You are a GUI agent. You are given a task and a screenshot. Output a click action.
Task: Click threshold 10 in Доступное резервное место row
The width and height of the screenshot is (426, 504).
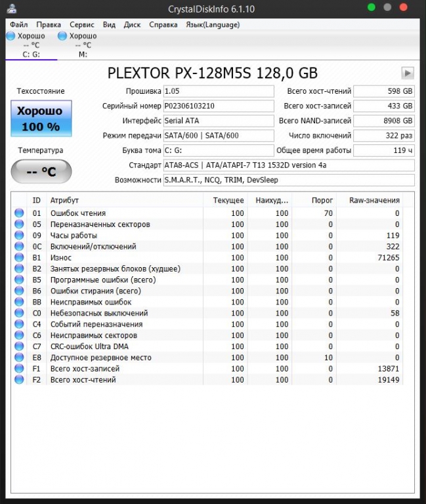tap(328, 358)
